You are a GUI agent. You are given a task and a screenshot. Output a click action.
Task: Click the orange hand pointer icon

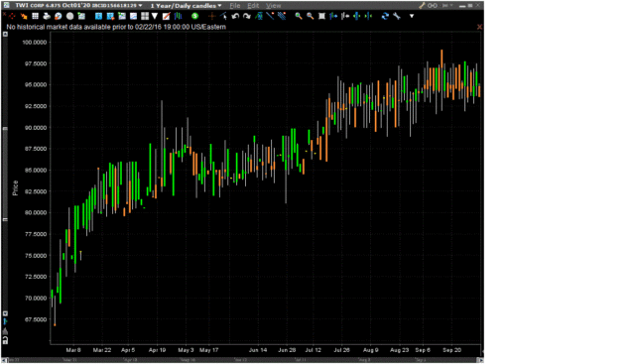point(24,16)
